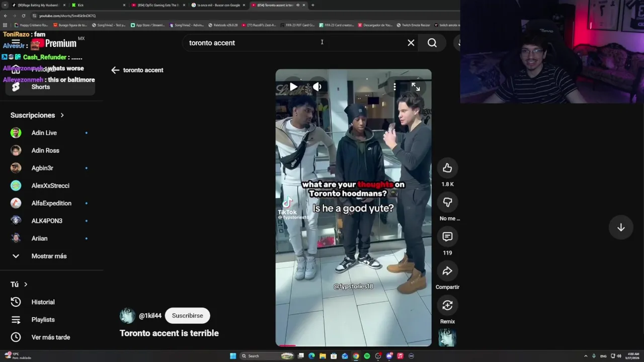Expand the Suscripciones section chevron
This screenshot has height=362, width=644.
(62, 115)
